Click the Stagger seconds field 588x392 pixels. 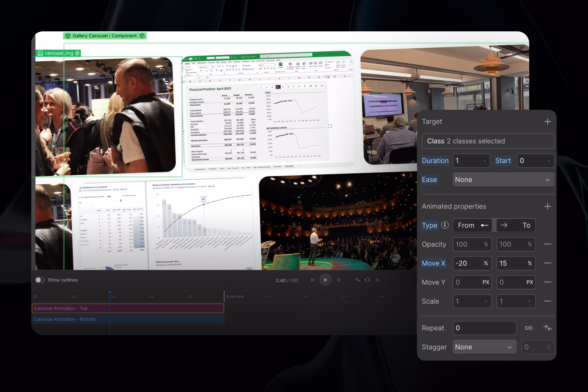538,347
